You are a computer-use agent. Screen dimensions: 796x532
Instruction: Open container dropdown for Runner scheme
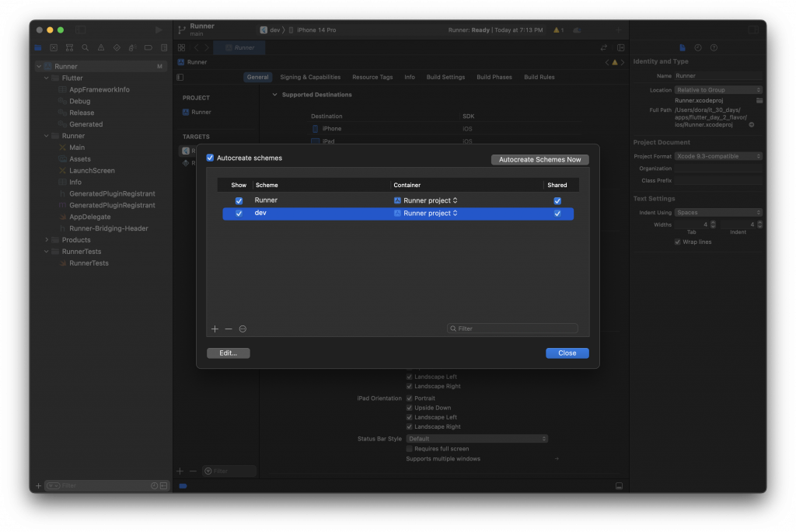pyautogui.click(x=426, y=200)
